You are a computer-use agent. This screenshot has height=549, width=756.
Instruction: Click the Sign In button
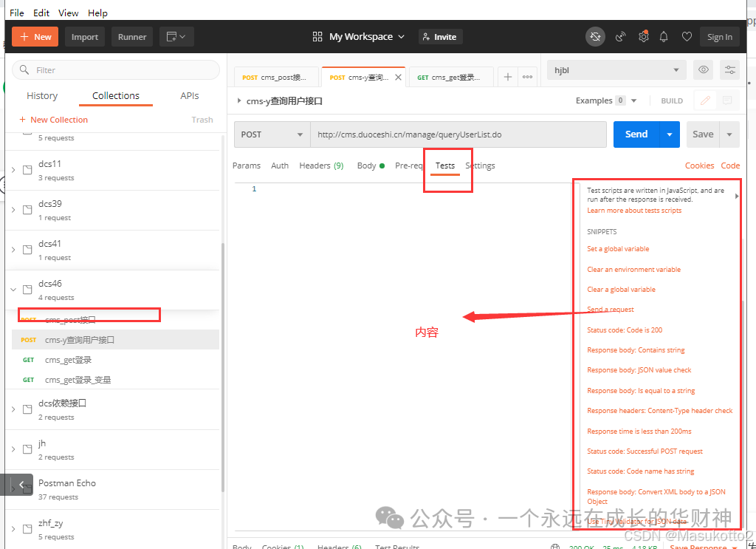pos(719,37)
